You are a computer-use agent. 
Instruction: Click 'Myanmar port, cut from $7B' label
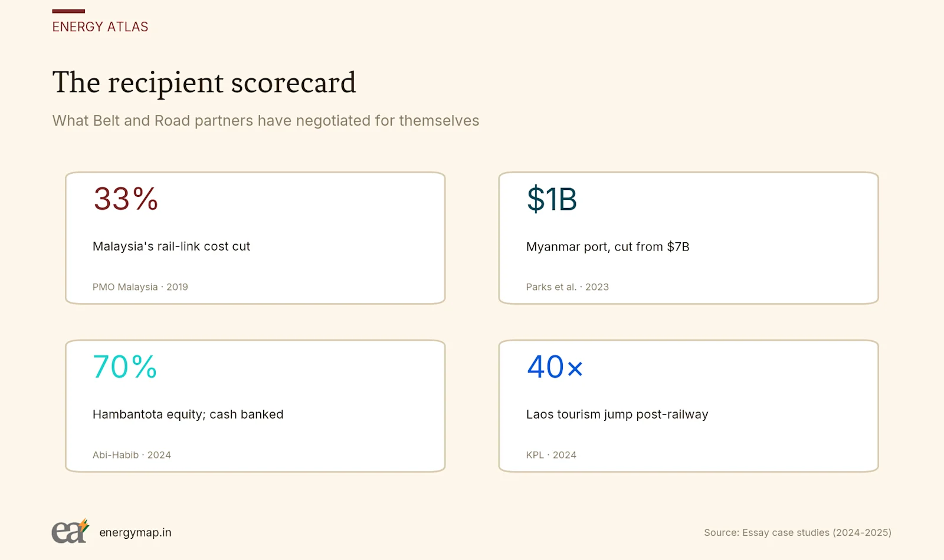[608, 246]
